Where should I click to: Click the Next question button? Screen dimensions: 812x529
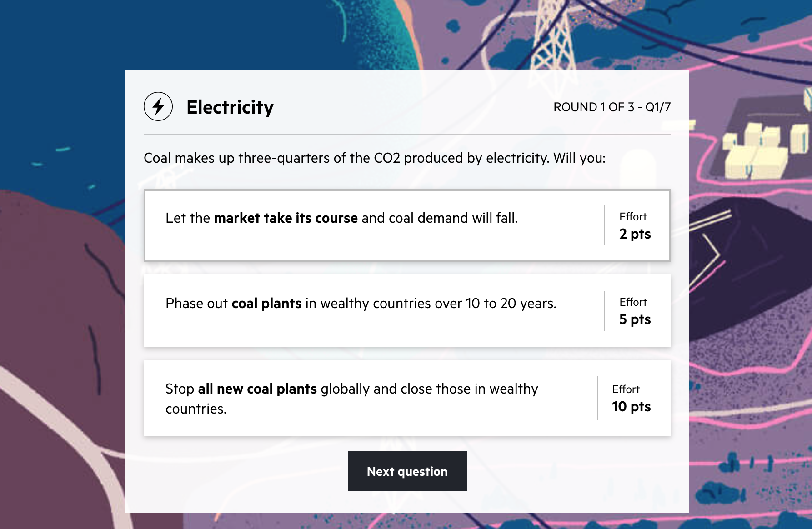[x=407, y=471]
